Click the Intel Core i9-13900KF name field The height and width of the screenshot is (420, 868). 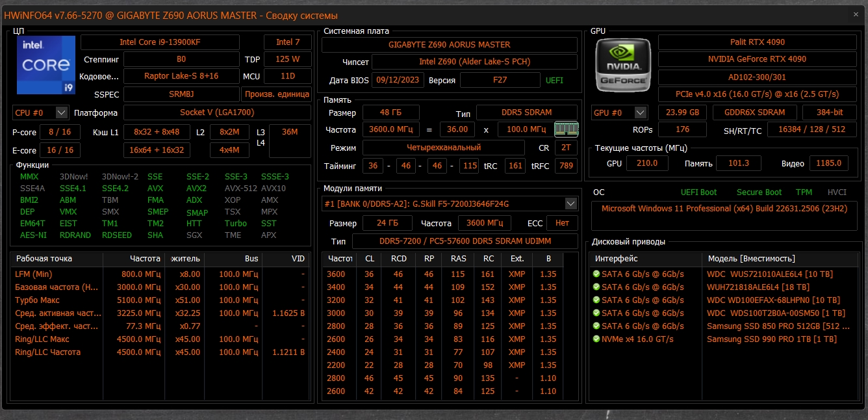pyautogui.click(x=160, y=42)
